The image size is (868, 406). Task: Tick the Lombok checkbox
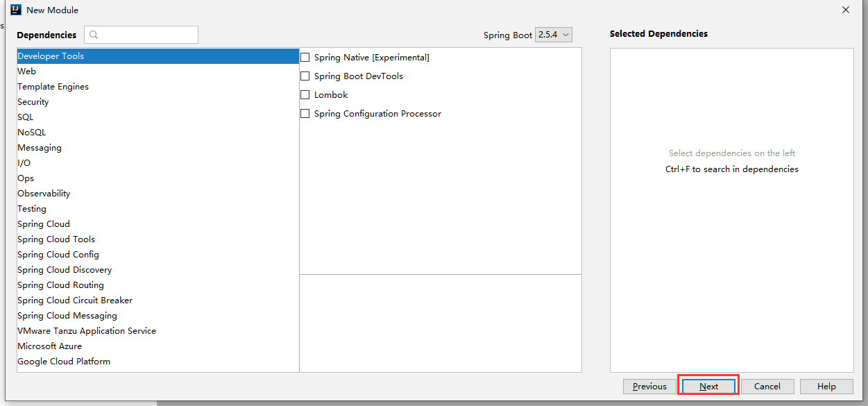[x=305, y=95]
